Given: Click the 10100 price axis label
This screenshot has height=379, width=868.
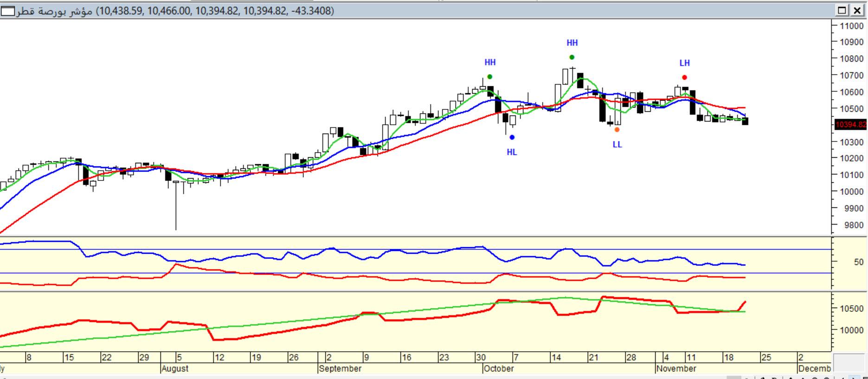Looking at the screenshot, I should (x=851, y=175).
